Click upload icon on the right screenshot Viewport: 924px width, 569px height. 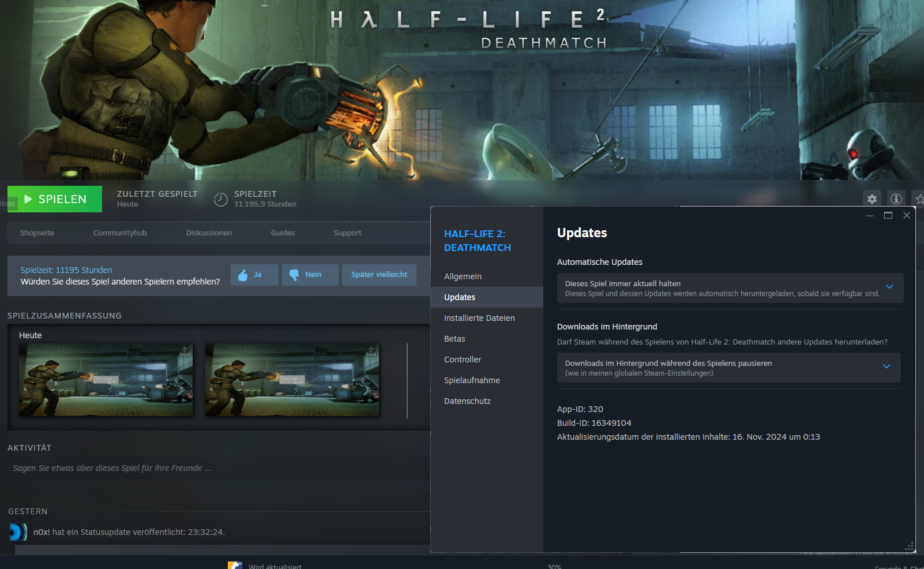(x=371, y=350)
